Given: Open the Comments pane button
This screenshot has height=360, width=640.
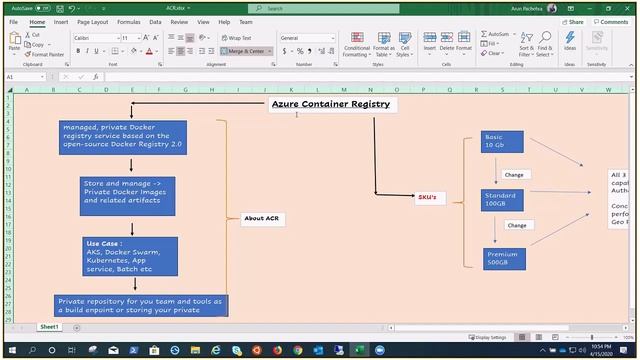Looking at the screenshot, I should pyautogui.click(x=611, y=22).
